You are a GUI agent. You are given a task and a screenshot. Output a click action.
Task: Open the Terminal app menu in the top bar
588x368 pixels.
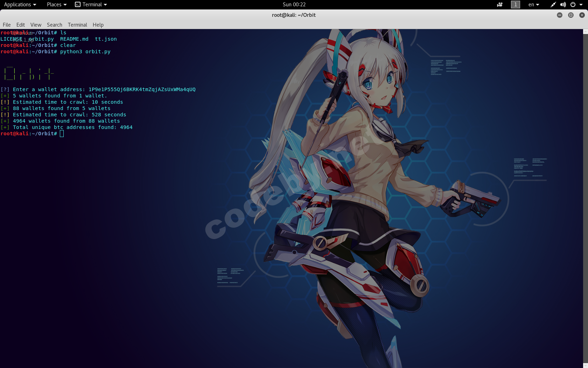[91, 5]
